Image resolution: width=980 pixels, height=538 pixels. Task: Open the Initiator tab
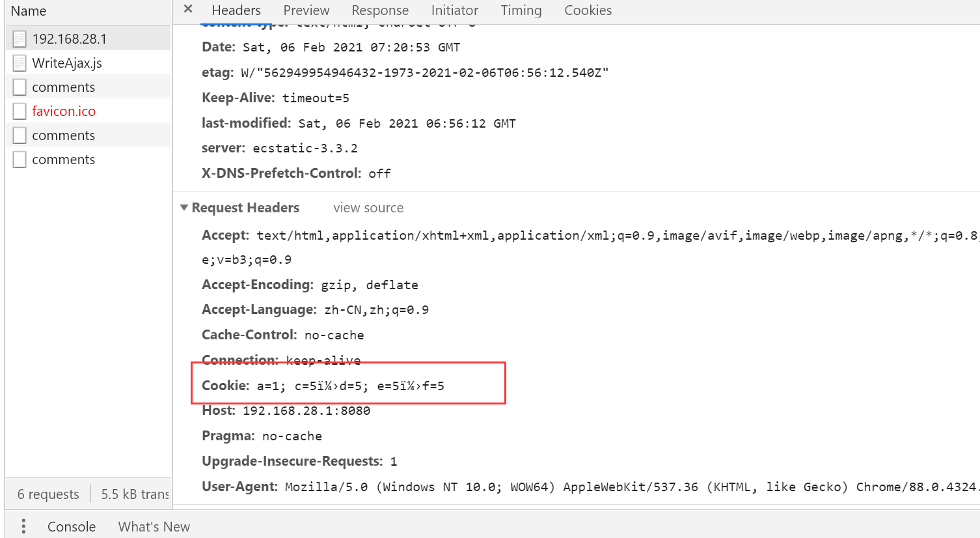(454, 10)
